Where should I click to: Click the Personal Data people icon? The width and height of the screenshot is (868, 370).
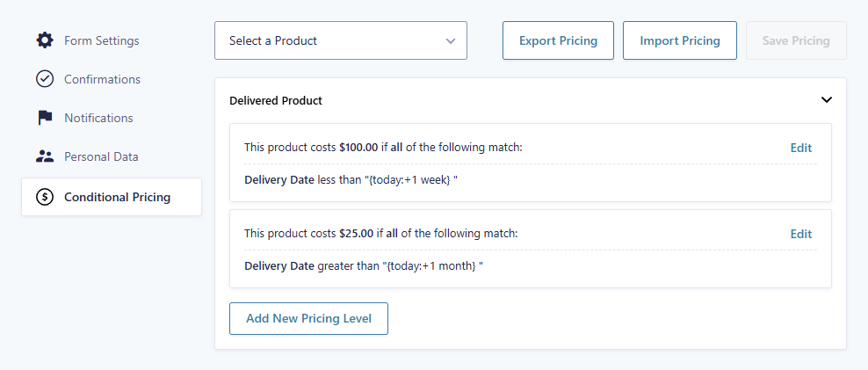tap(45, 156)
